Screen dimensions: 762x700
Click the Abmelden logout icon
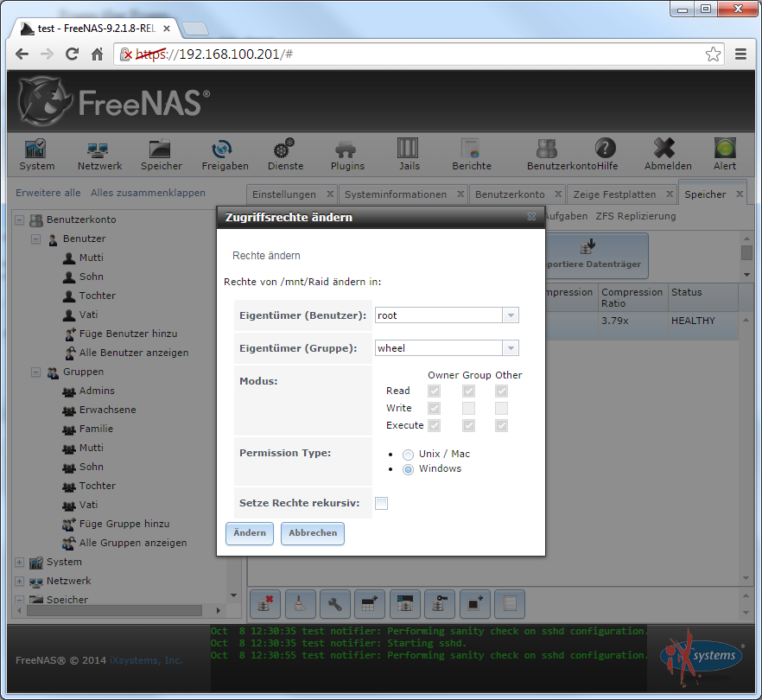point(664,149)
